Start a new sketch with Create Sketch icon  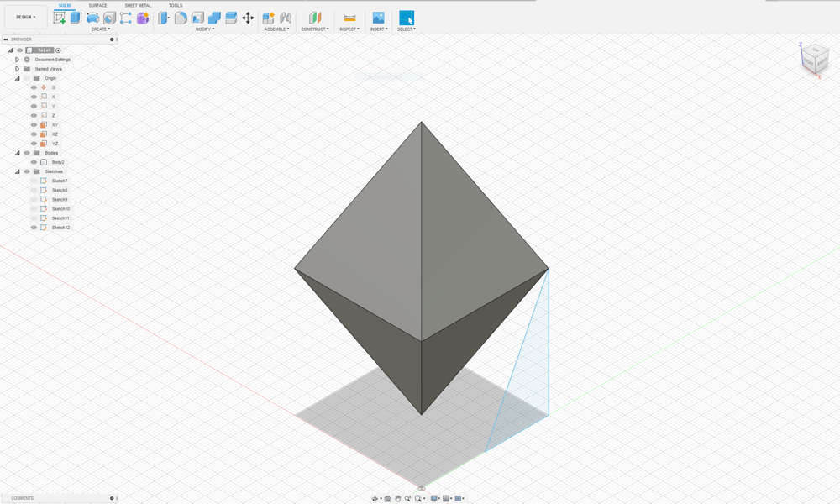pos(60,18)
